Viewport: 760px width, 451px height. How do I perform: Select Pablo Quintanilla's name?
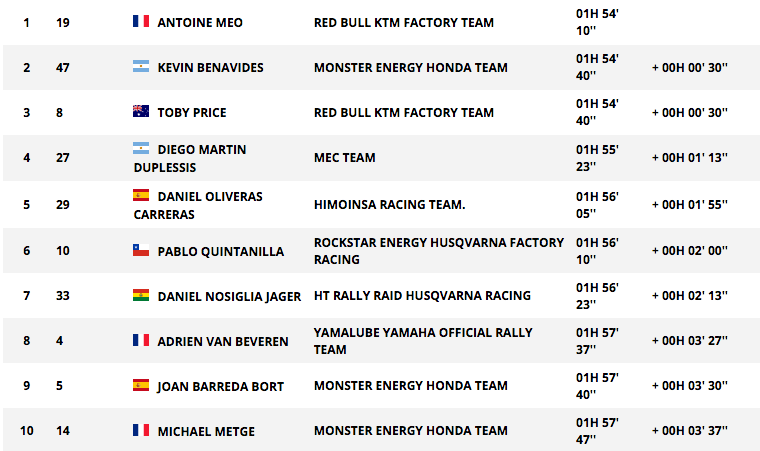point(221,252)
